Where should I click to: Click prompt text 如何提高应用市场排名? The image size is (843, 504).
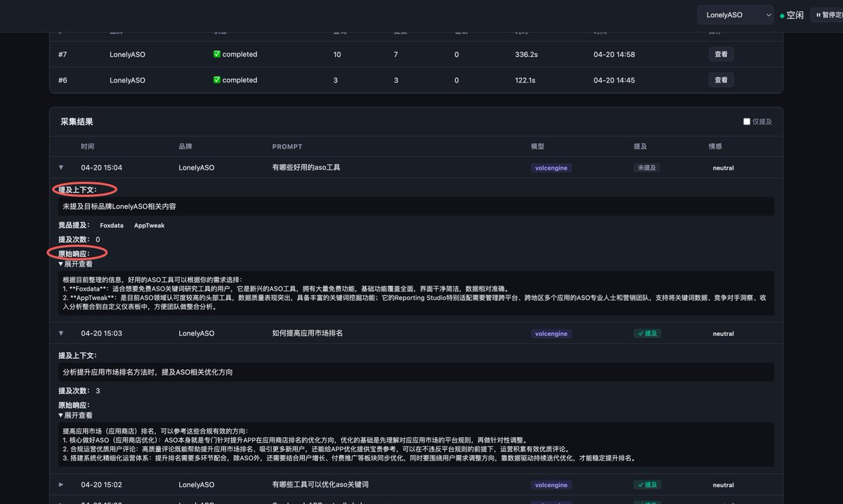(307, 333)
